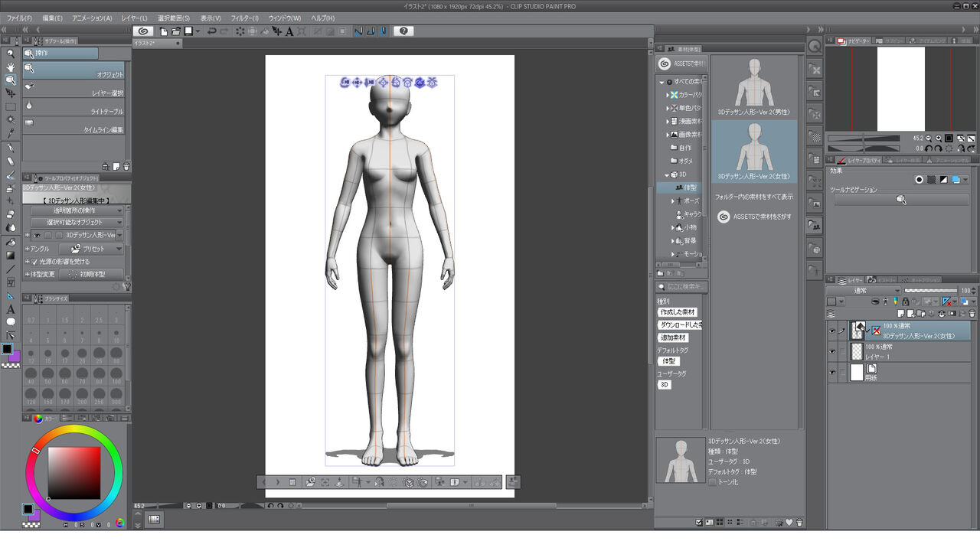Expand ポーズ folder

point(673,201)
